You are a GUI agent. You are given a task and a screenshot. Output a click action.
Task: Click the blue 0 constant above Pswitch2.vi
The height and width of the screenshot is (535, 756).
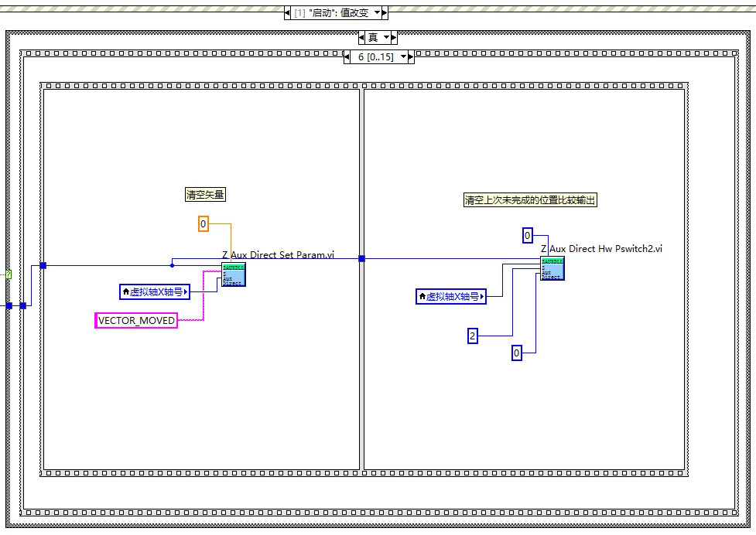tap(528, 236)
